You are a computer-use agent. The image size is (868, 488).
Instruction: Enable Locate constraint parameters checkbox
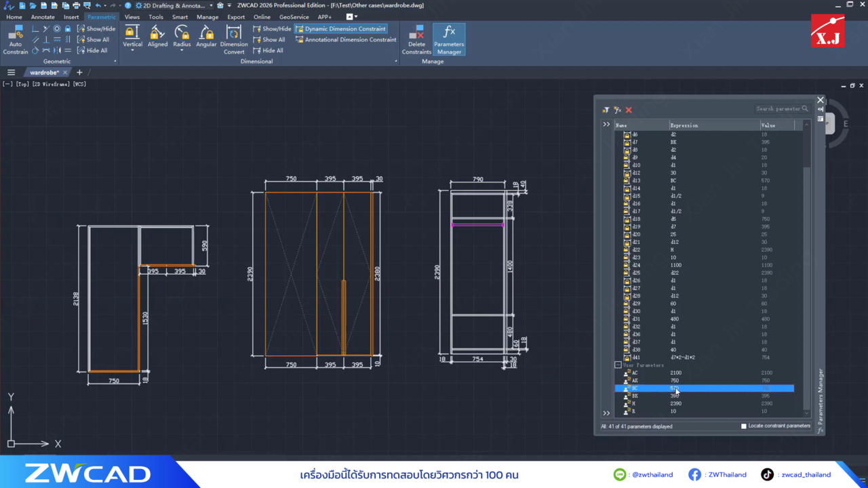(x=744, y=426)
